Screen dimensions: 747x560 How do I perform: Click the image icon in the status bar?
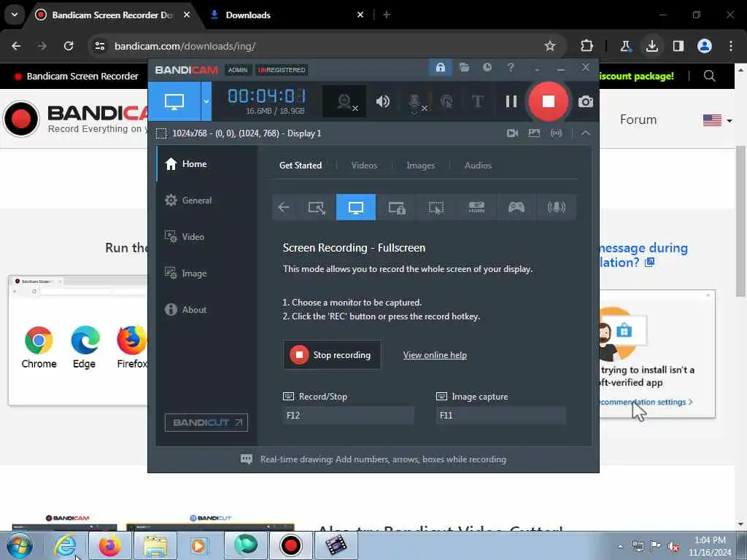(534, 133)
